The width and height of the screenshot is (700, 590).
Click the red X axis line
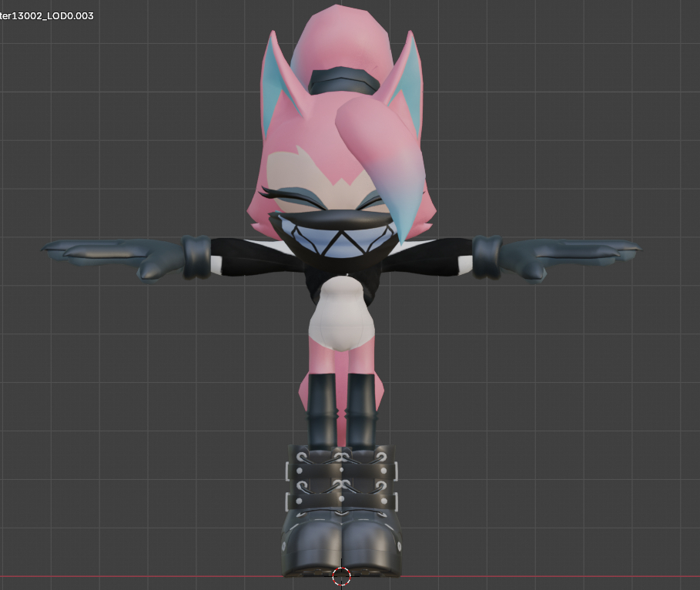pyautogui.click(x=154, y=576)
